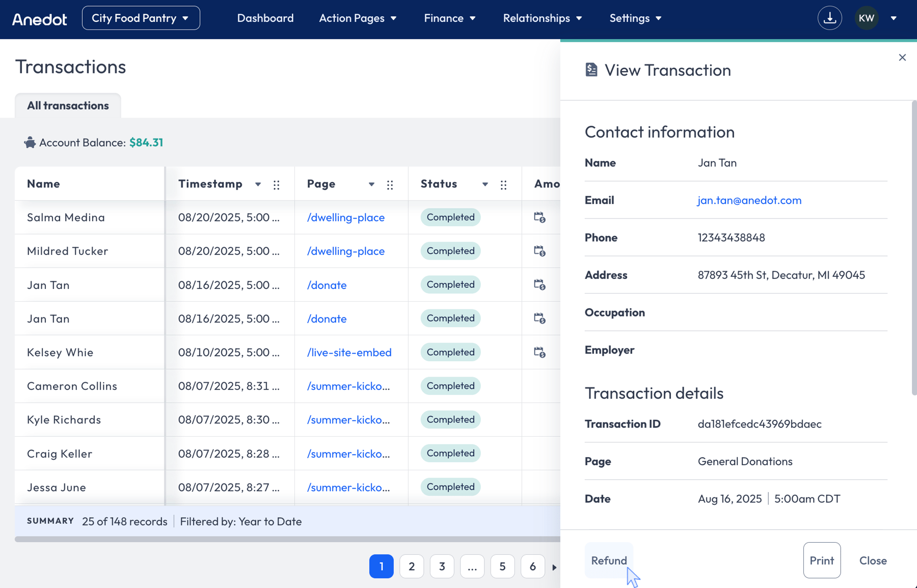Open City Food Pantry account switcher
The height and width of the screenshot is (588, 917).
click(x=141, y=18)
